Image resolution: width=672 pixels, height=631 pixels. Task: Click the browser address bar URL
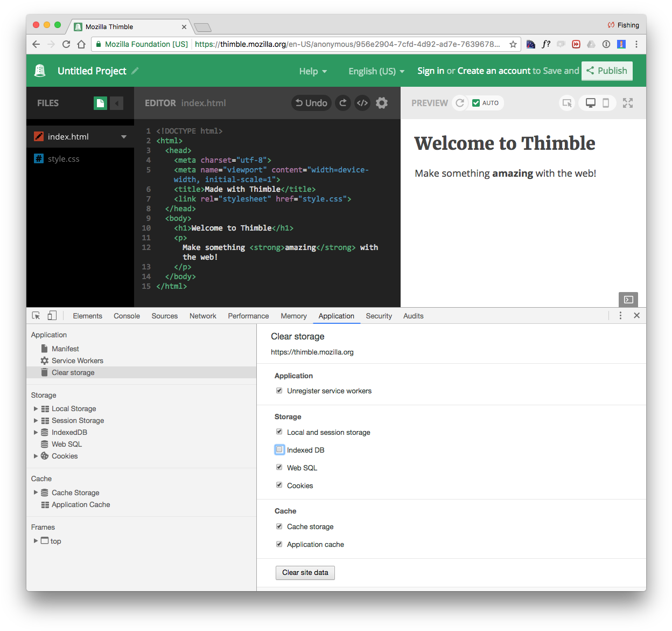click(x=347, y=44)
